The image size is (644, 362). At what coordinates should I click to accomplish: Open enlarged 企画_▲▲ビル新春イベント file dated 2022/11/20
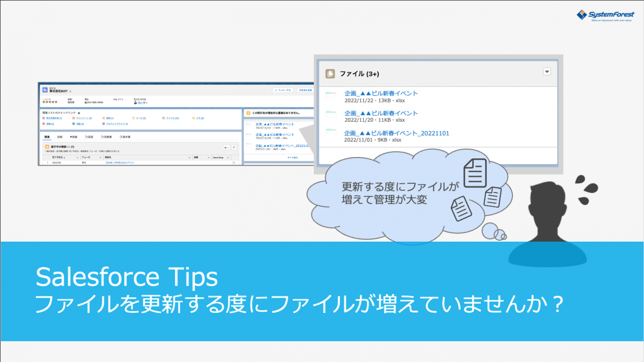(x=381, y=113)
